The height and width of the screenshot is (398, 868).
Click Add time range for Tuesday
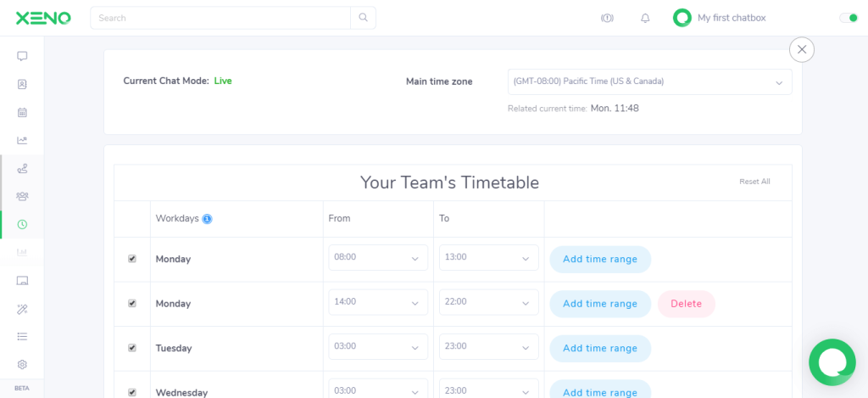[600, 348]
